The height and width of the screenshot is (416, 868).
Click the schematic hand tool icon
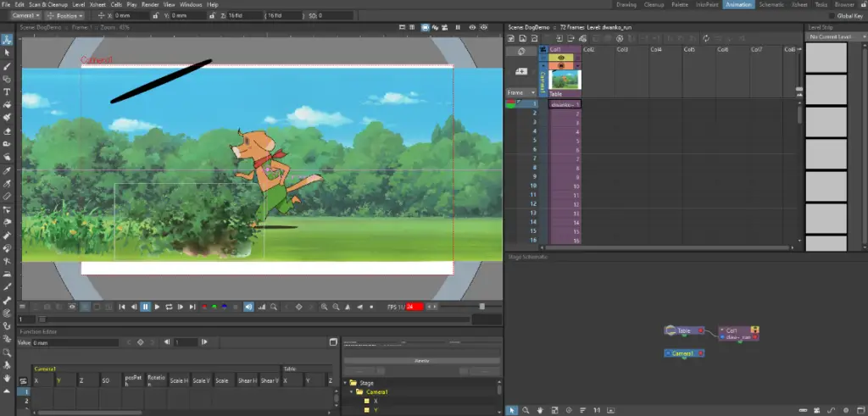(x=540, y=410)
